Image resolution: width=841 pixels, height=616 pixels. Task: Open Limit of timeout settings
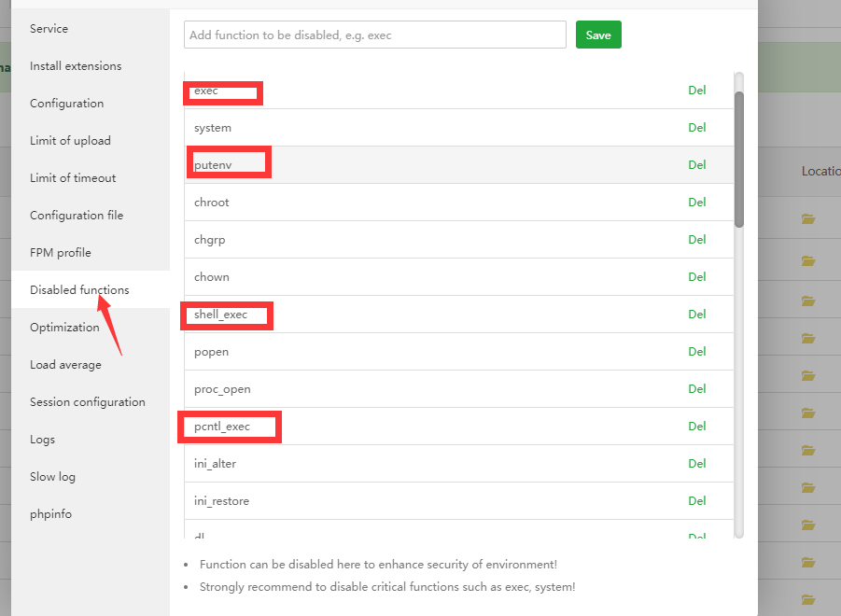pyautogui.click(x=73, y=177)
